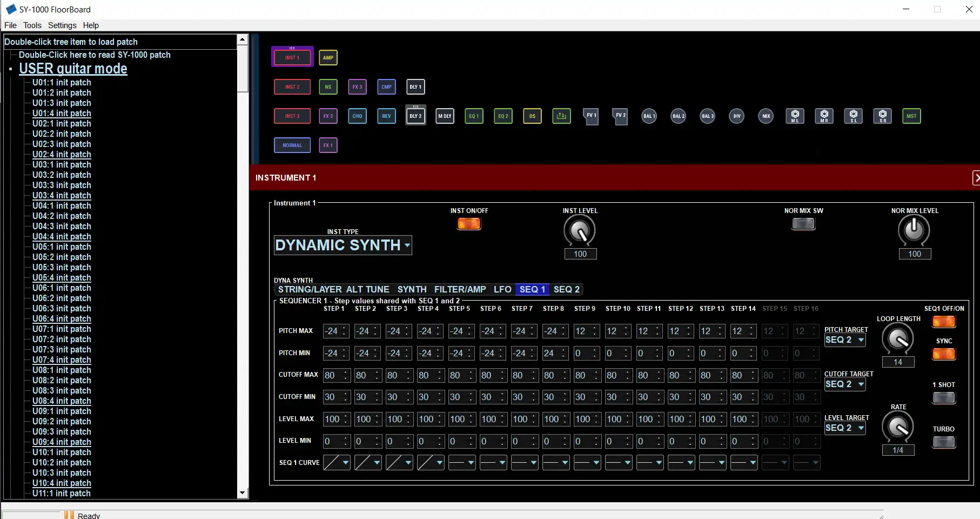Screen dimensions: 980x519
Task: Adjust the INST LEVEL knob
Action: 579,230
